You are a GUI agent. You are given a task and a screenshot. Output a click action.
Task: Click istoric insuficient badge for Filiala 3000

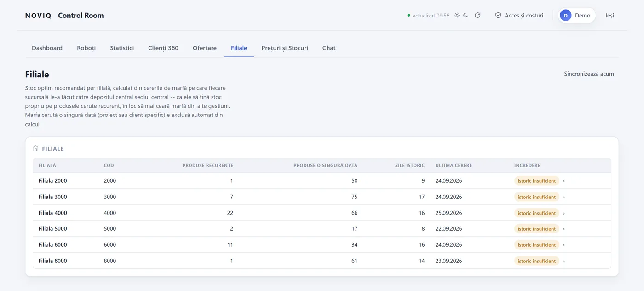click(x=537, y=197)
